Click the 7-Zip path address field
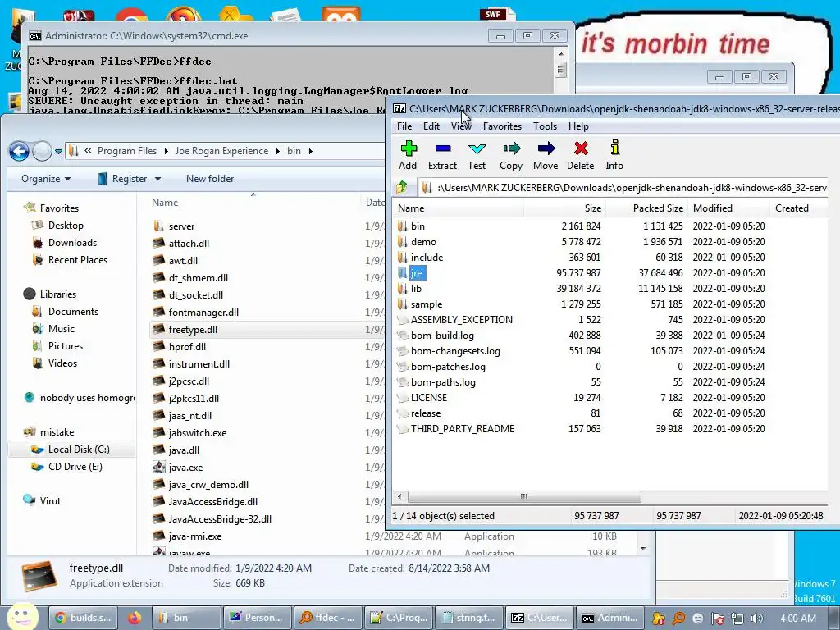The height and width of the screenshot is (630, 840). (x=624, y=188)
